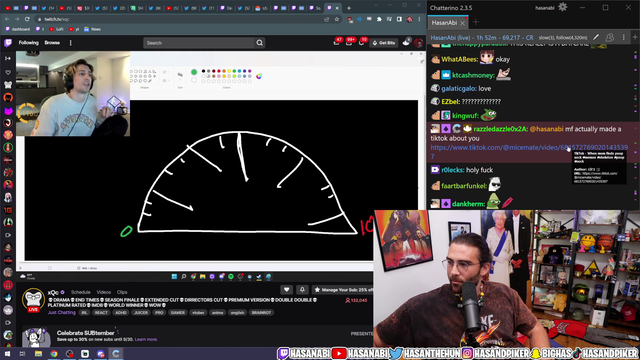Open Chatterino split header dots menu
The width and height of the screenshot is (640, 360).
[623, 37]
